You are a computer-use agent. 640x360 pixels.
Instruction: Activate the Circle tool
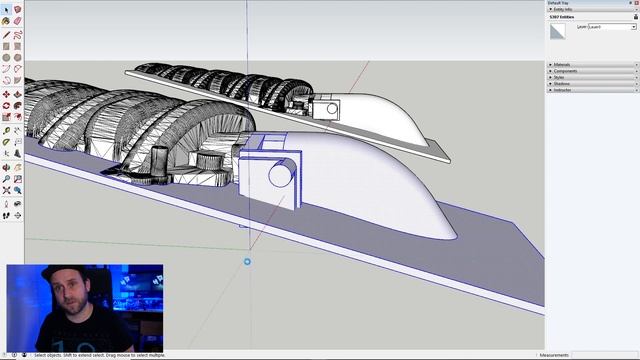[6, 58]
